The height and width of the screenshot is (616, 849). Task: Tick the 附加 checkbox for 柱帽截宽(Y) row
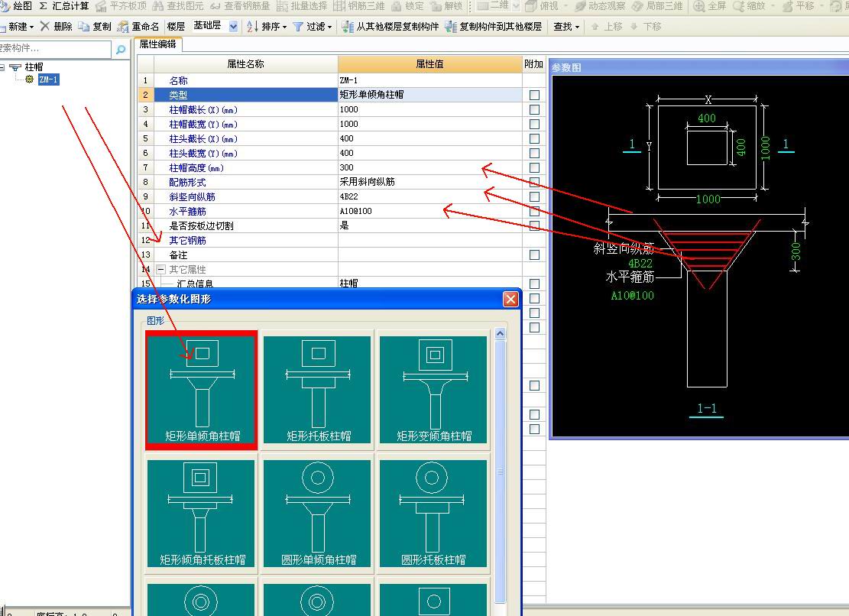[x=534, y=124]
